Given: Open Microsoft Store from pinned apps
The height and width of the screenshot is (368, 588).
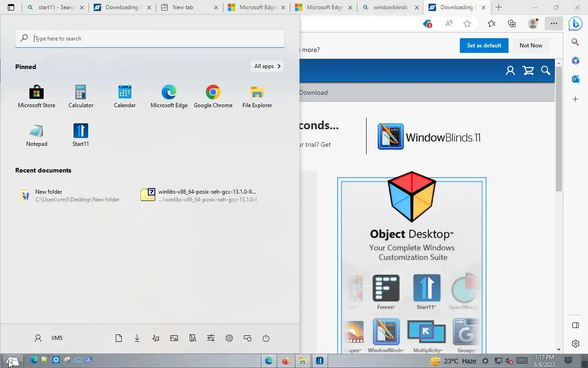Looking at the screenshot, I should tap(36, 97).
